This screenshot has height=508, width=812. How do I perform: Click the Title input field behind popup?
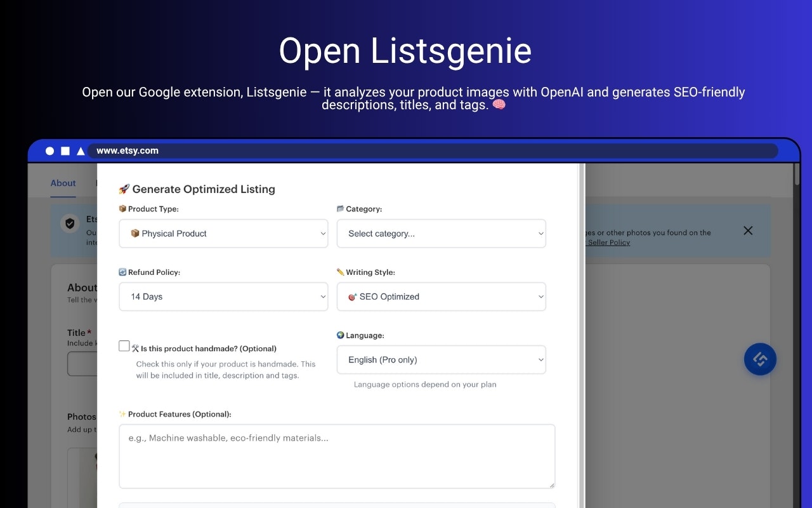(82, 364)
